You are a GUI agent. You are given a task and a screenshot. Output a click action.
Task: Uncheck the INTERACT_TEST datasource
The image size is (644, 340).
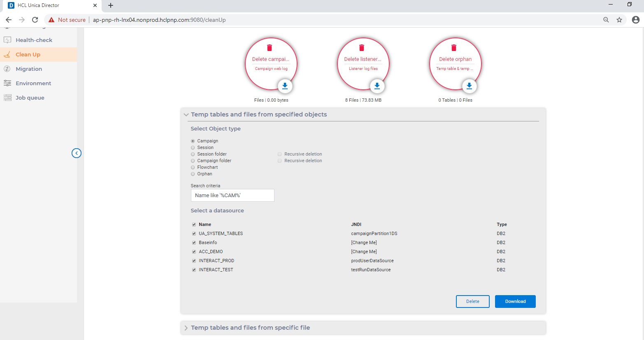194,270
